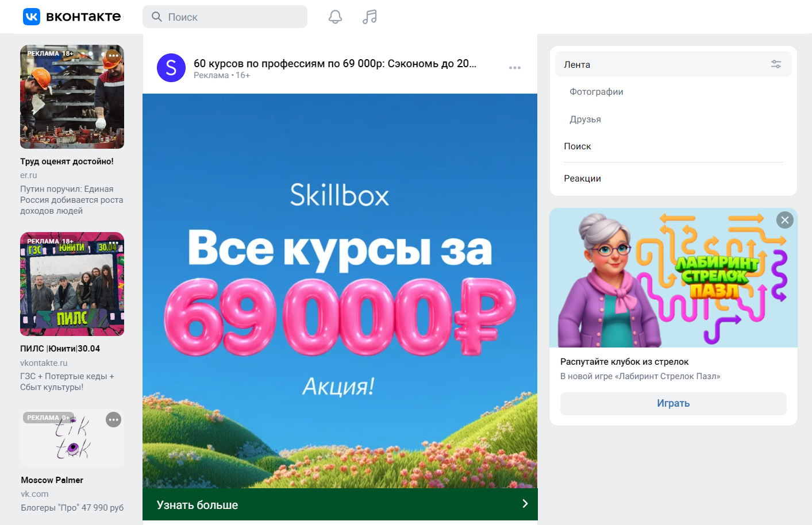The width and height of the screenshot is (812, 525).
Task: Open the factory workers ad thumbnail
Action: point(72,96)
